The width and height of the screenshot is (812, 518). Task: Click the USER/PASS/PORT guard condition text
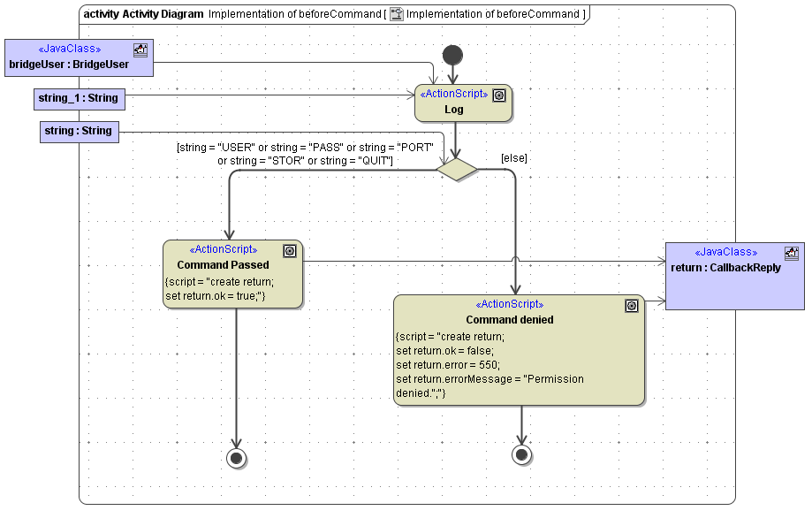(305, 153)
